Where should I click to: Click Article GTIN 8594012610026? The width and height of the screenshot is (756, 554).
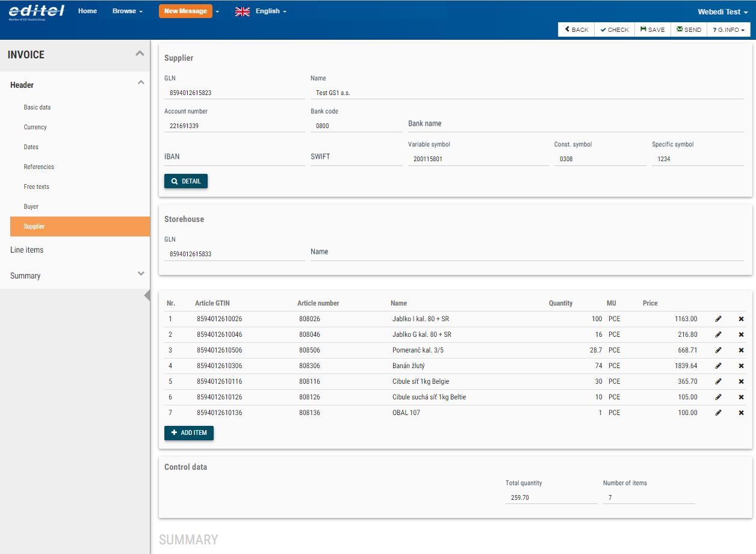click(x=219, y=319)
